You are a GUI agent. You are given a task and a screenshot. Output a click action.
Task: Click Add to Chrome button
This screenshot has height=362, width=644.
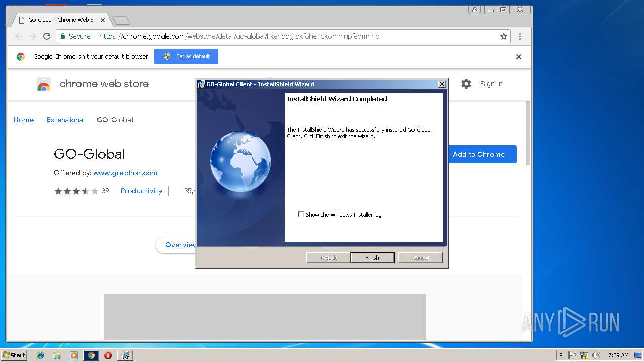point(482,154)
